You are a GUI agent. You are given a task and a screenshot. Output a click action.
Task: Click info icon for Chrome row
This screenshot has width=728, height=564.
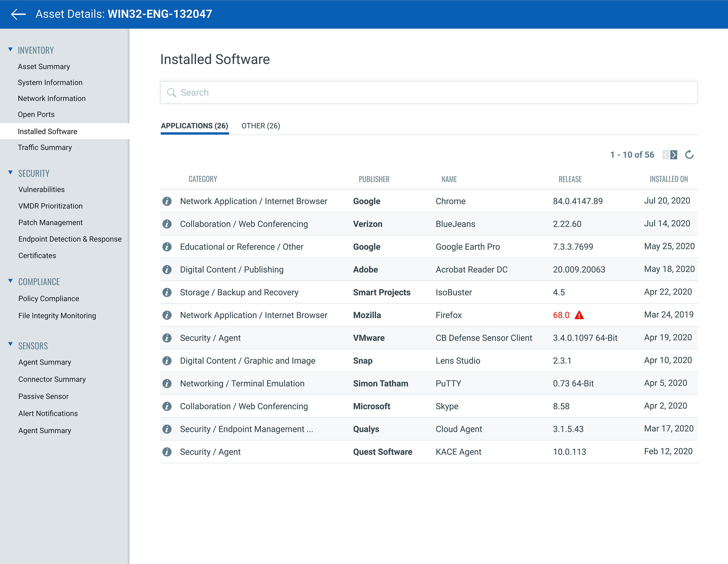click(x=167, y=201)
